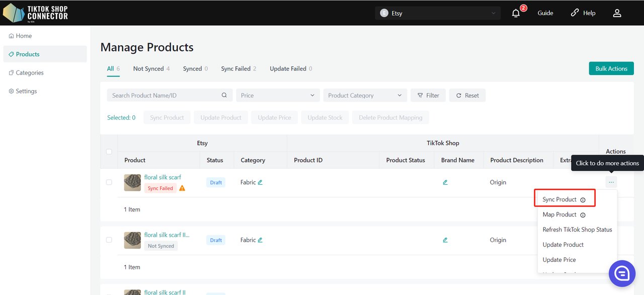The height and width of the screenshot is (295, 644).
Task: Open the Price dropdown filter
Action: pyautogui.click(x=278, y=95)
